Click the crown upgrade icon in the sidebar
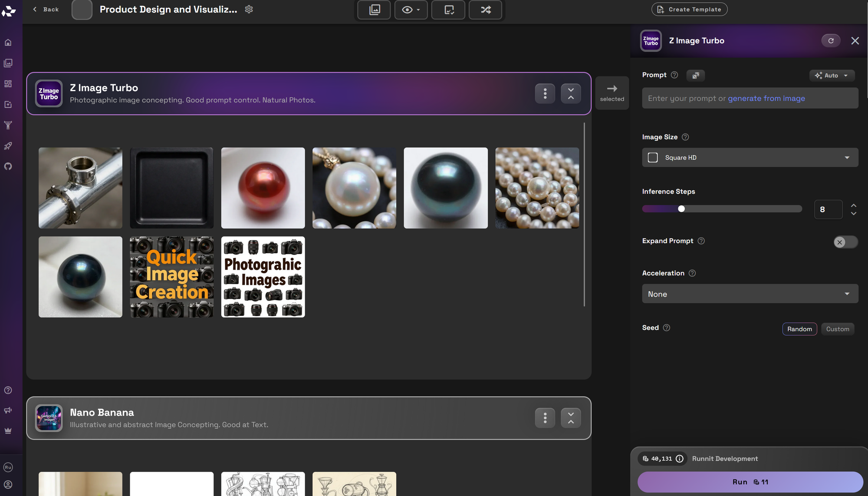The image size is (868, 496). tap(8, 430)
